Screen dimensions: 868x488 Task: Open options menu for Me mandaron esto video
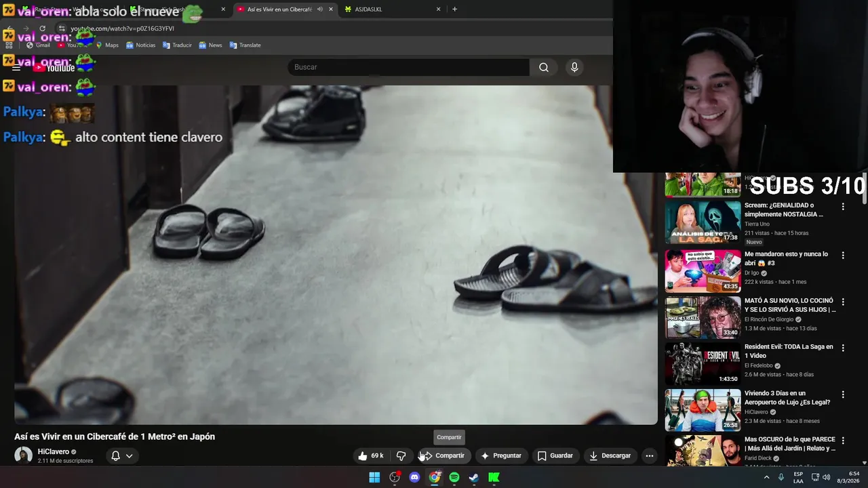(x=843, y=256)
